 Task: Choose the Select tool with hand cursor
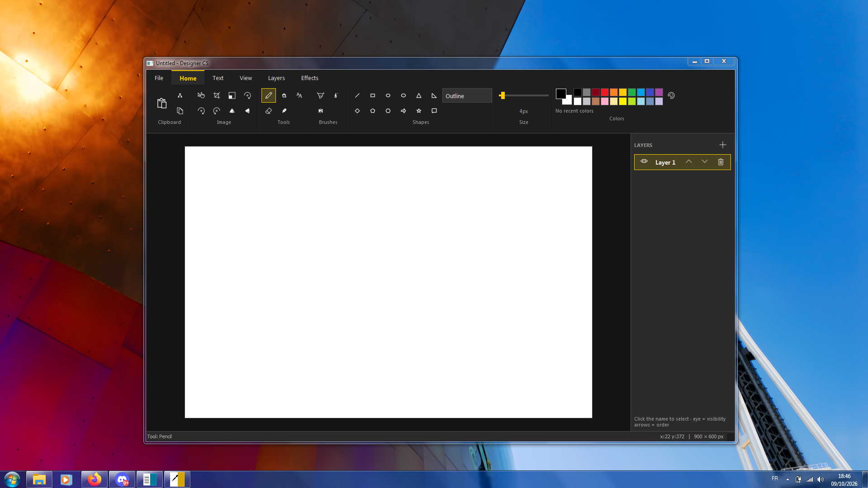pos(201,95)
